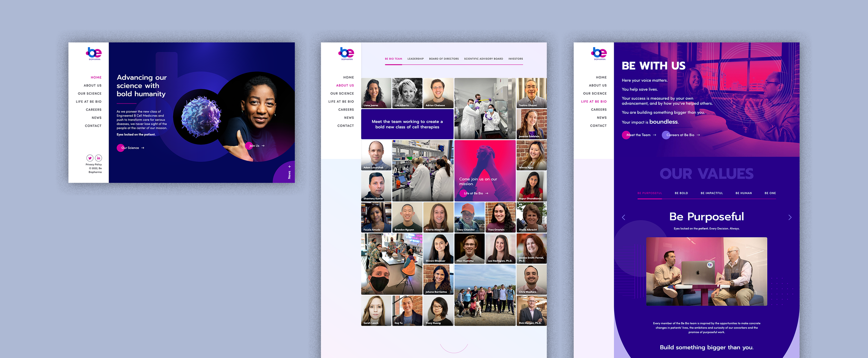Open Andria Albertini team photo
868x358 pixels.
click(x=439, y=217)
